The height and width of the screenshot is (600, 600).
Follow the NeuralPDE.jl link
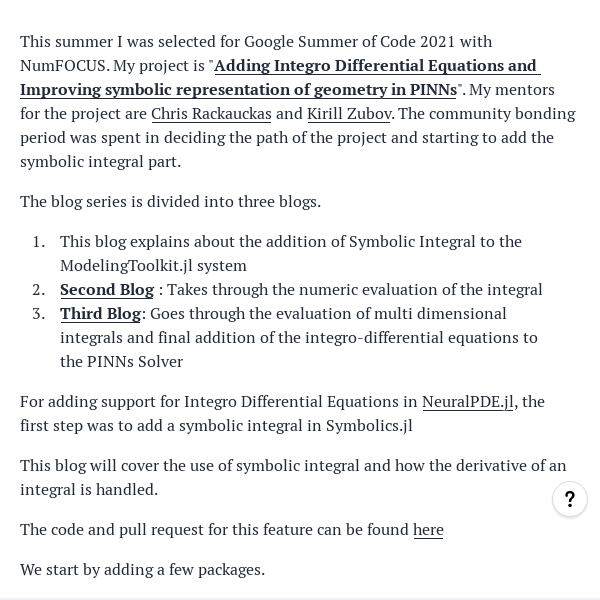pyautogui.click(x=468, y=402)
